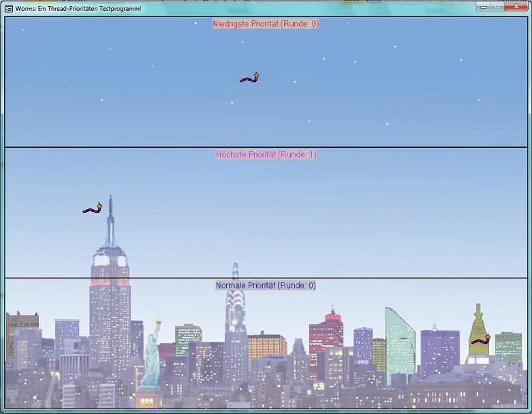Click the "Normale Priorität (Runde: 0)" label

266,285
